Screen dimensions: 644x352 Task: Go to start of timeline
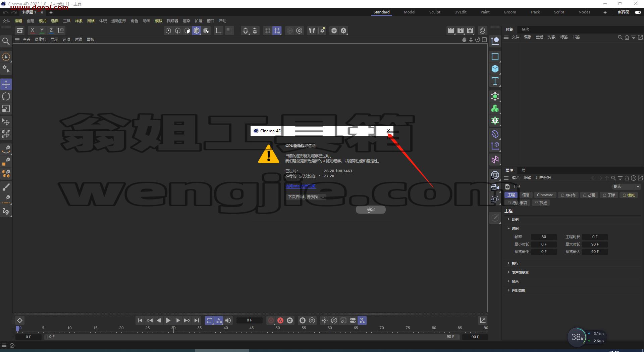140,321
